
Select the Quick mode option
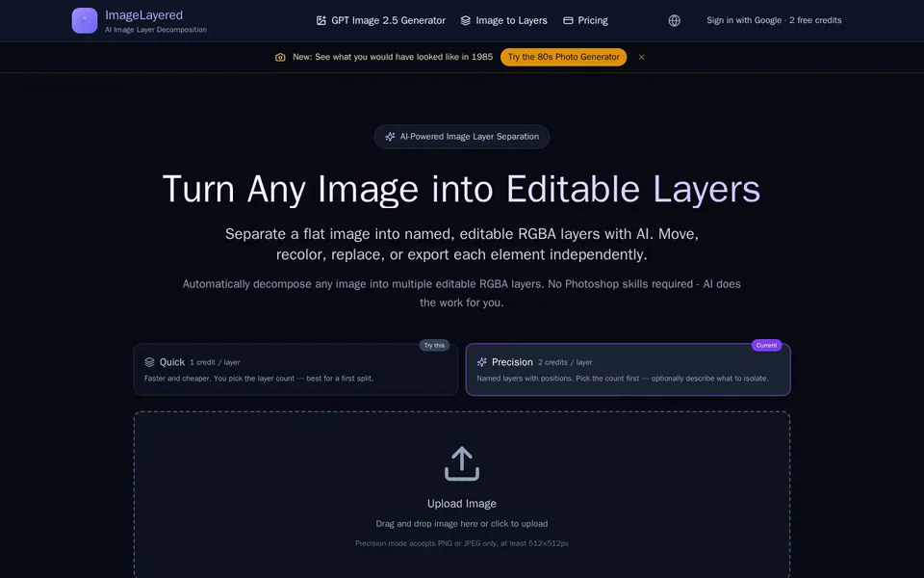(295, 370)
